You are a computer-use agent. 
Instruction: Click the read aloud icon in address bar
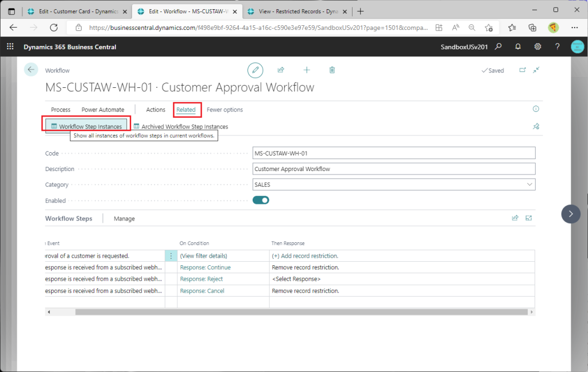[455, 28]
